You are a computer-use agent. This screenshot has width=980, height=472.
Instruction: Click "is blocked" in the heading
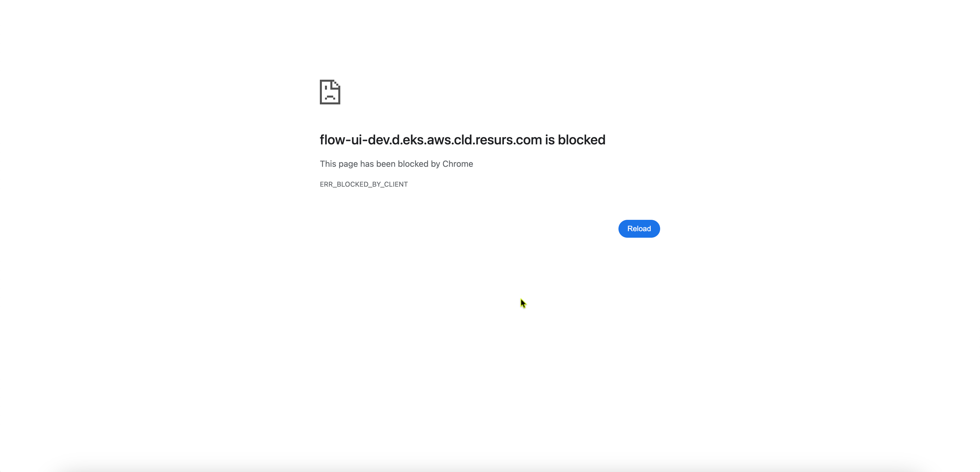pos(575,140)
